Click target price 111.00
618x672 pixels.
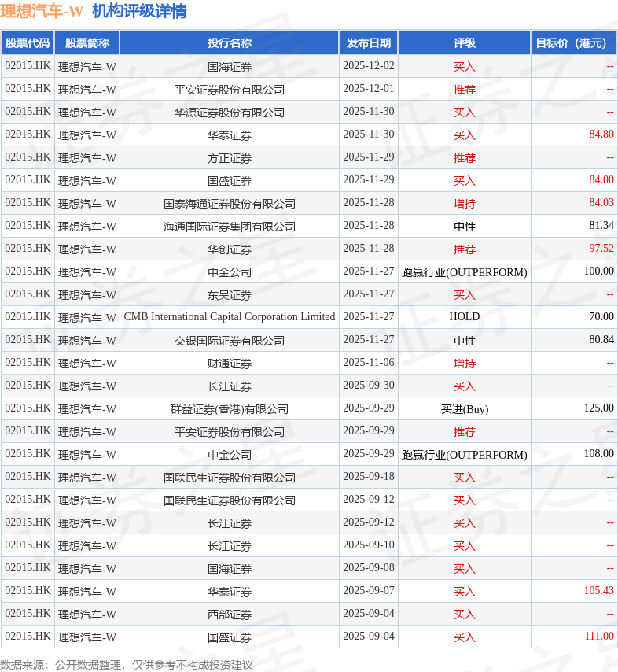pos(598,636)
